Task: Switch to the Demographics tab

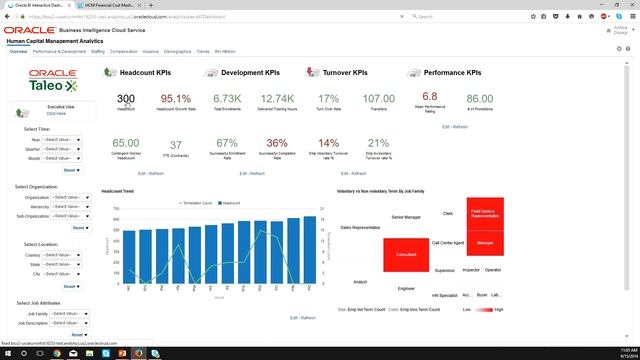Action: pos(178,52)
